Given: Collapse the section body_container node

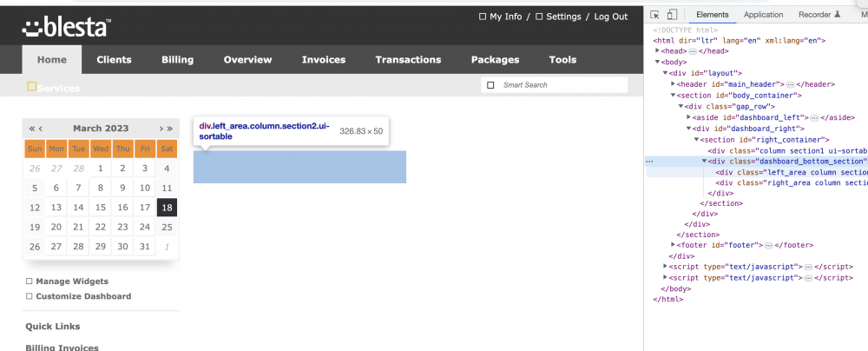Looking at the screenshot, I should (674, 96).
